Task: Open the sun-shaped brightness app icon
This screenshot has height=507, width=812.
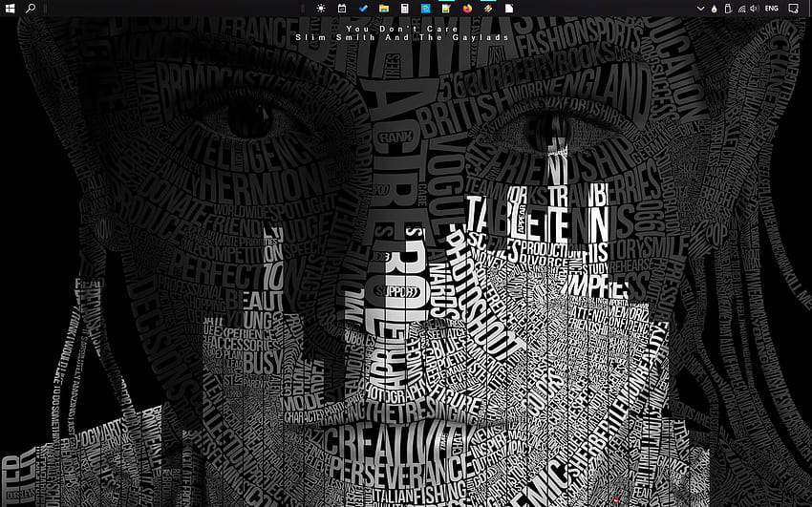Action: click(321, 9)
